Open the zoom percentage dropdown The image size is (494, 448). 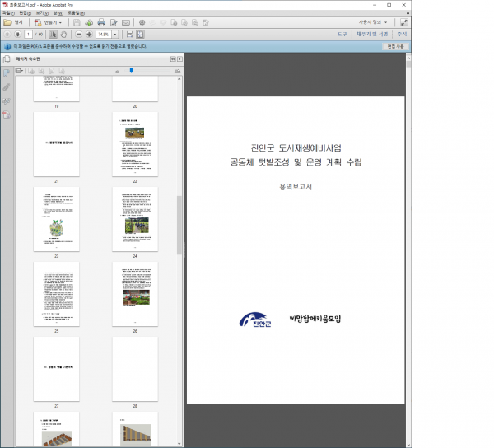point(114,35)
